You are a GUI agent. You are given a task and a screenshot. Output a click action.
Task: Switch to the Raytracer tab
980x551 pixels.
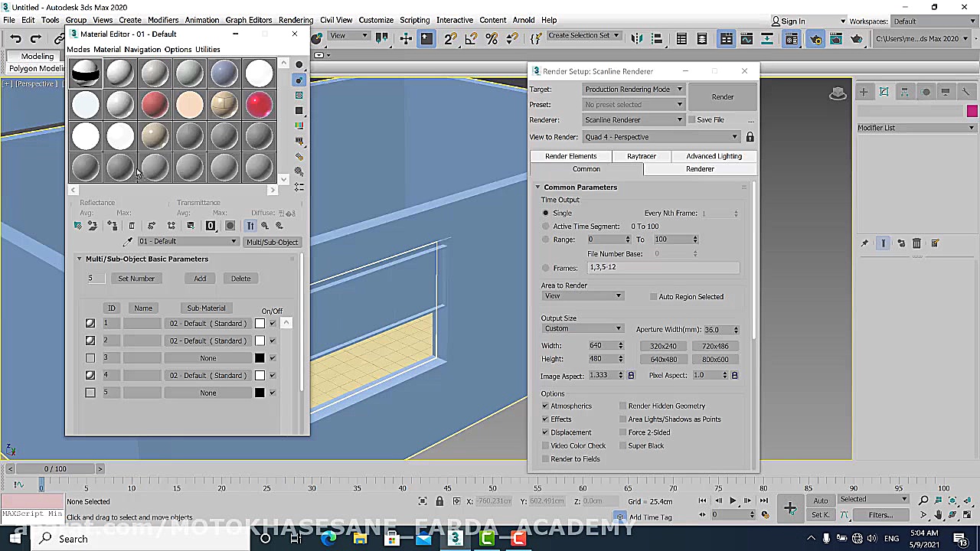click(641, 156)
